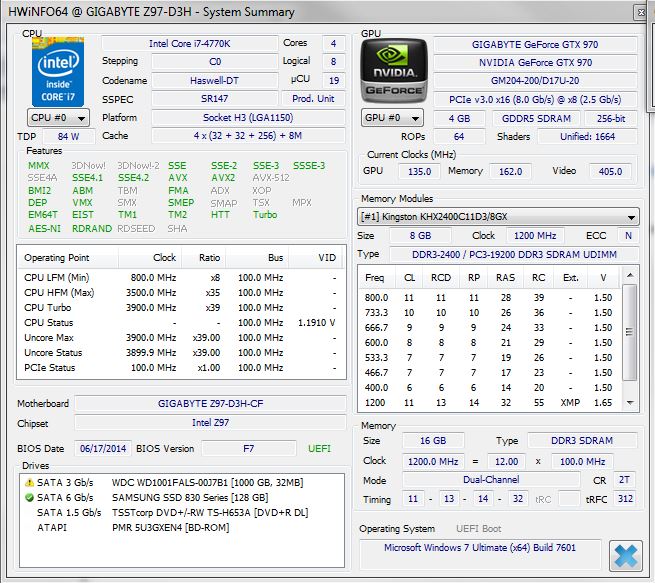This screenshot has width=655, height=583.
Task: Click the Clock column header in operating table
Action: tap(151, 258)
